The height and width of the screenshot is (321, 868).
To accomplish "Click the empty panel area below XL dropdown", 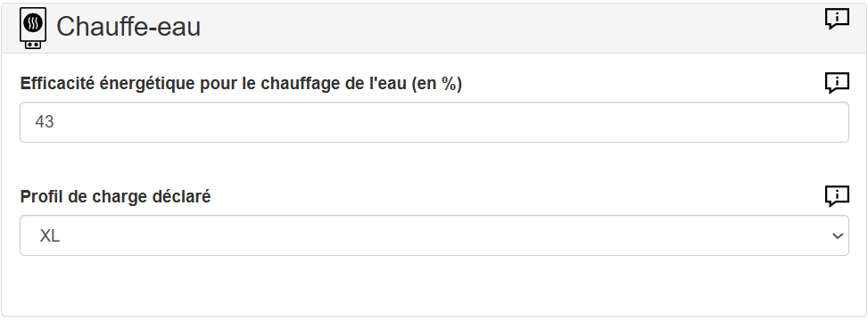I will click(x=434, y=285).
